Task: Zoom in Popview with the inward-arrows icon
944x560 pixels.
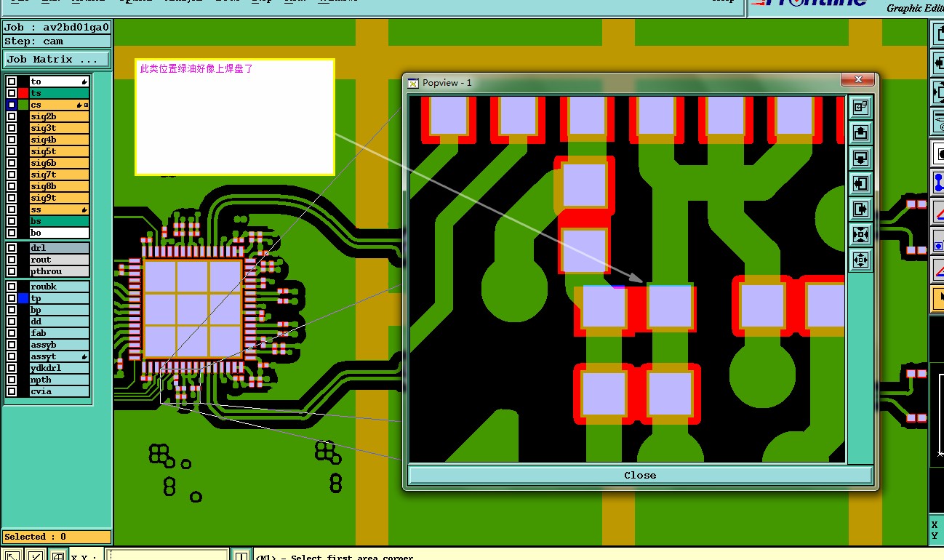Action: 860,234
